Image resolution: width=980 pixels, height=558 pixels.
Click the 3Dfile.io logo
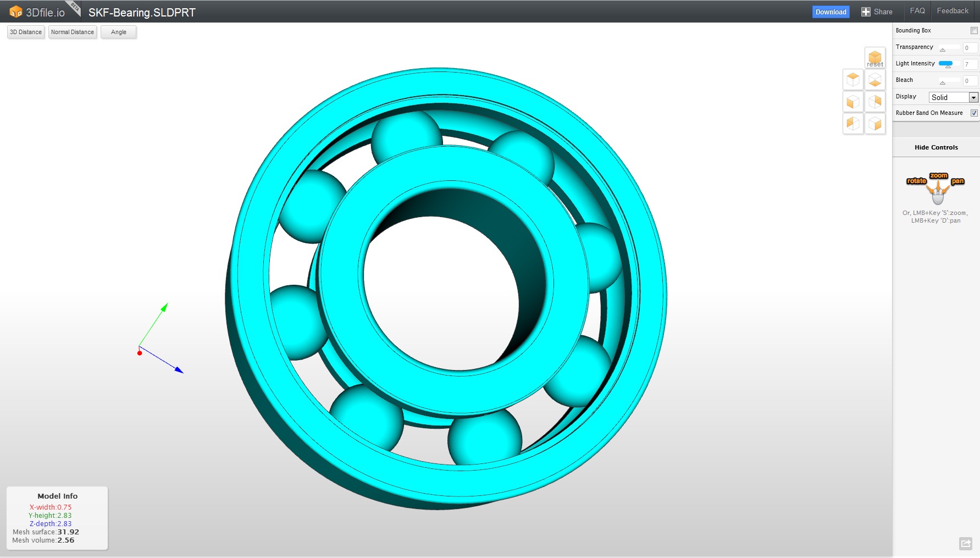click(37, 12)
